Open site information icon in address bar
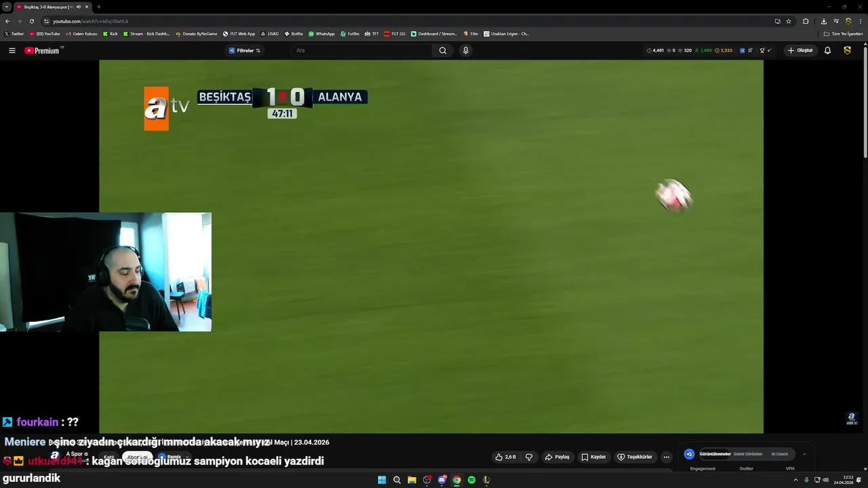The width and height of the screenshot is (868, 488). coord(46,21)
